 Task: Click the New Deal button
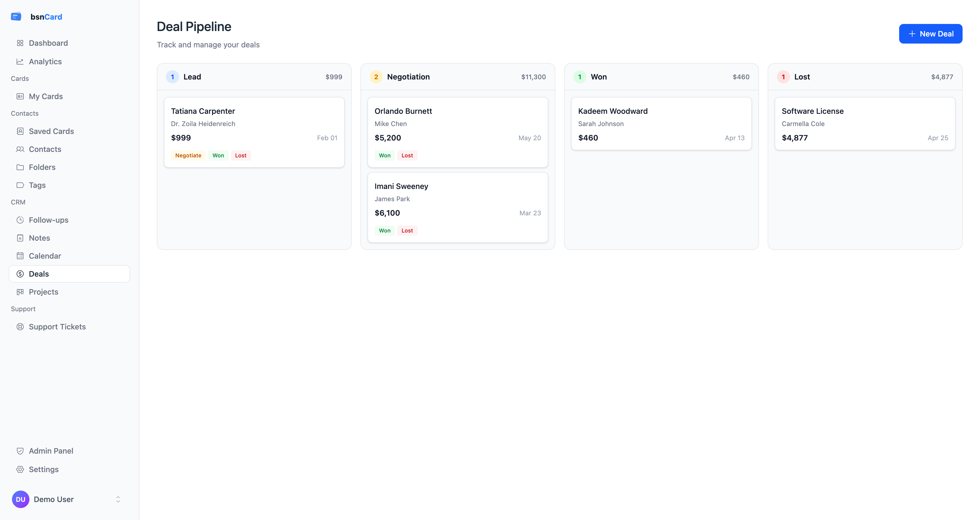coord(930,34)
